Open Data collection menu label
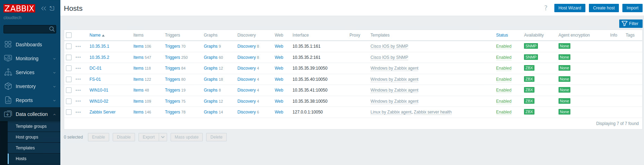Image resolution: width=644 pixels, height=165 pixels. [32, 114]
